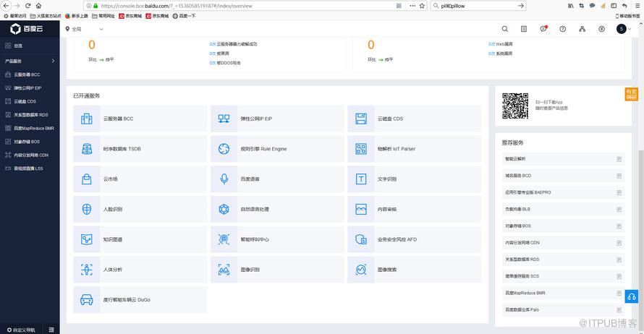Expand the 产品服务 sidebar arrow
The image size is (644, 334).
(53, 61)
